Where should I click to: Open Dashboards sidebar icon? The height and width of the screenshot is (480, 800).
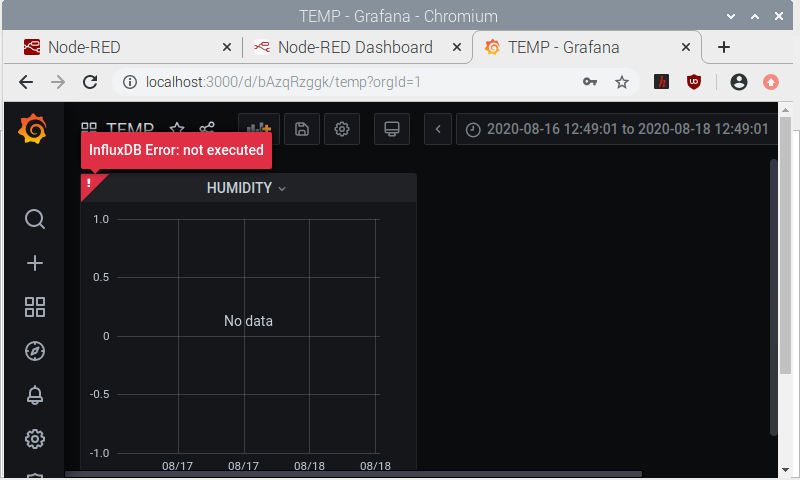point(35,307)
